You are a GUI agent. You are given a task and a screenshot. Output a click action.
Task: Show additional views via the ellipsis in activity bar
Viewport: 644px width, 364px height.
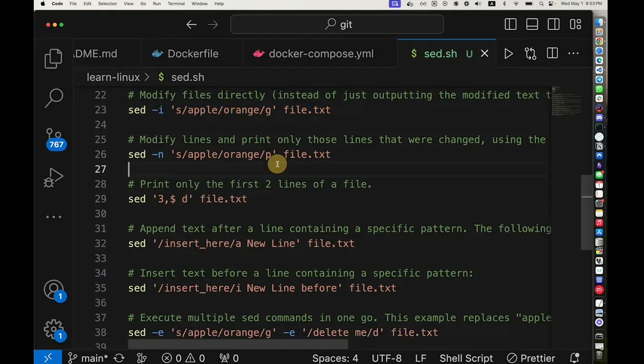click(54, 217)
